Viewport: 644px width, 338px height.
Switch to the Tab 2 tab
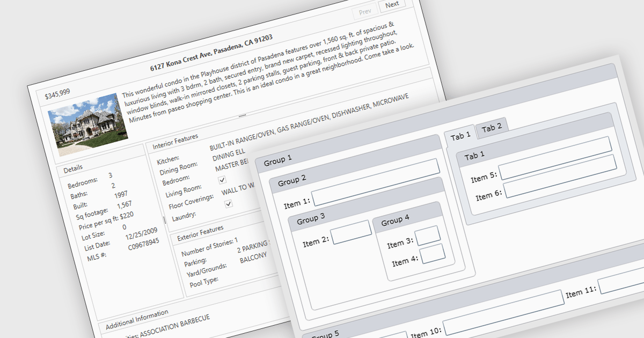[x=491, y=128]
